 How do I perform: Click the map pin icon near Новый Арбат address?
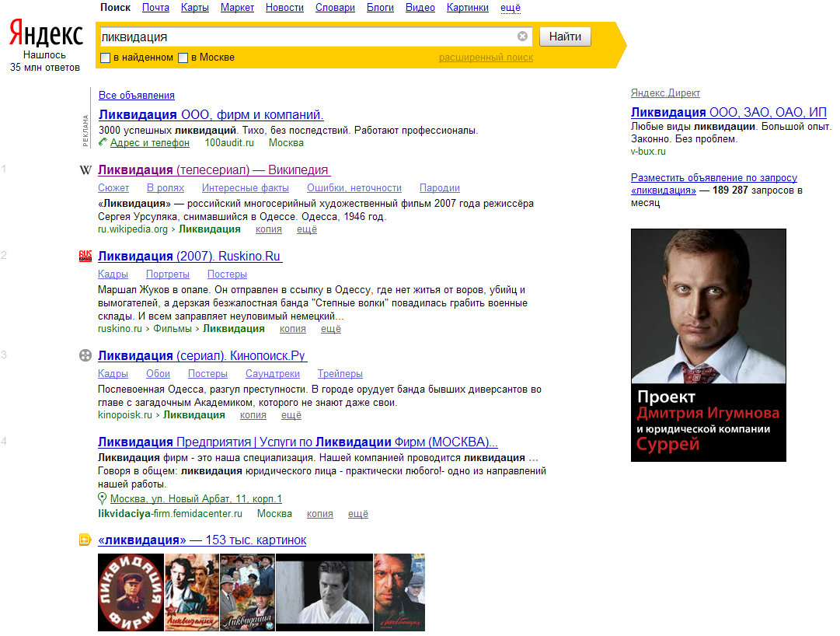(103, 499)
